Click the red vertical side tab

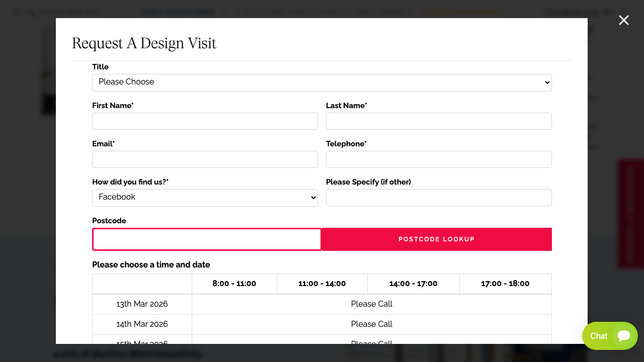630,214
